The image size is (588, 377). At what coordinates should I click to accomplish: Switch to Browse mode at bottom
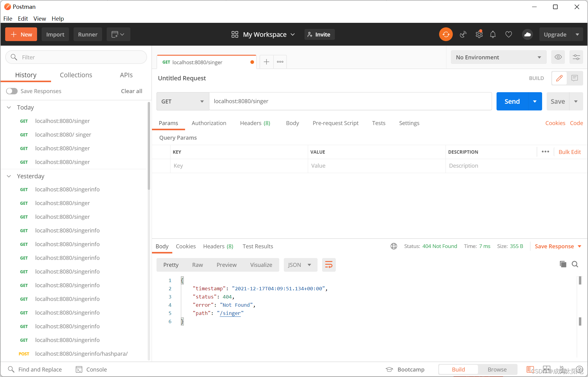497,369
